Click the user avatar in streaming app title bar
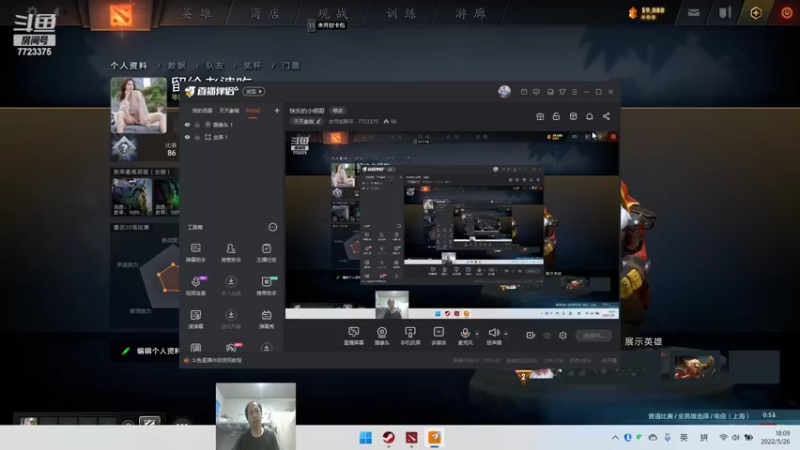 tap(504, 91)
